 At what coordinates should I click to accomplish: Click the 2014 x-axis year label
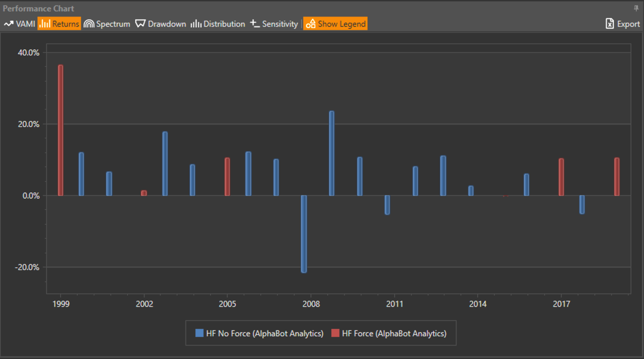point(478,304)
